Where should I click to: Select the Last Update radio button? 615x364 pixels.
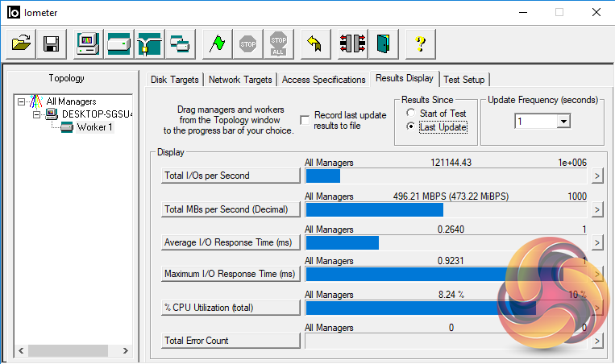pos(411,127)
